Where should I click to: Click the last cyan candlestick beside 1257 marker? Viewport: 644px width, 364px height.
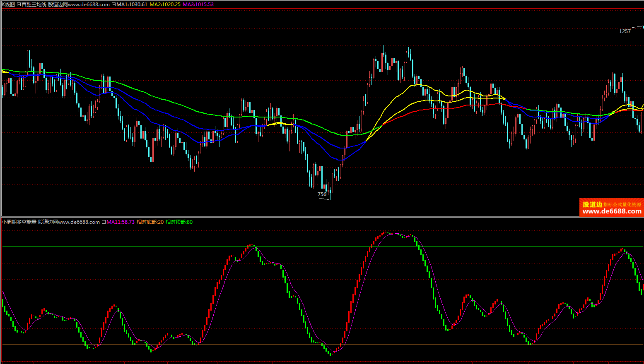click(x=643, y=27)
